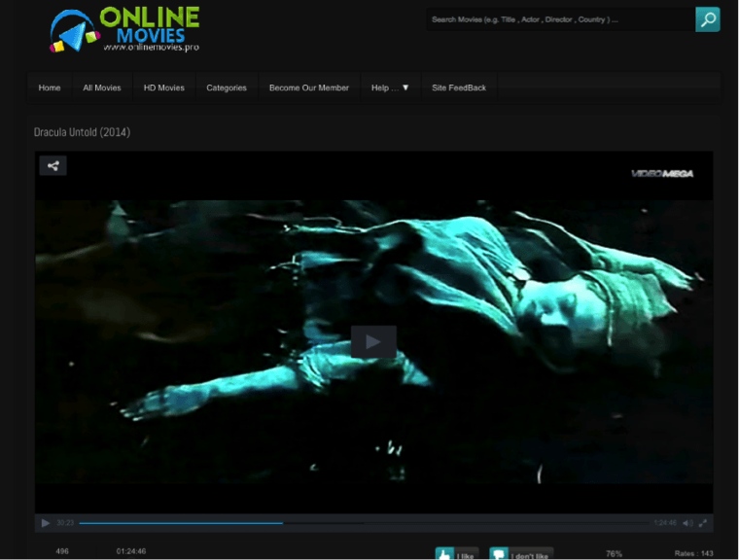Screen dimensions: 739x560
Task: Click the large center play button
Action: 373,341
